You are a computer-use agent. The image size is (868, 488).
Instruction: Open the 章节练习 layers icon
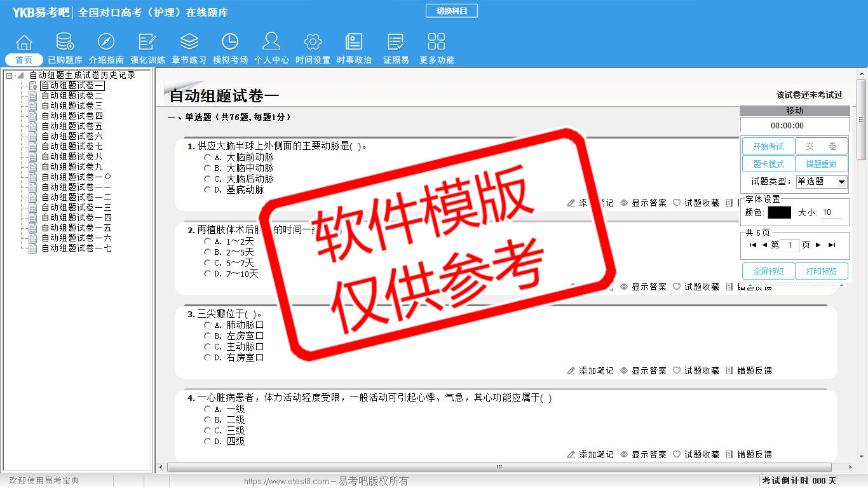189,43
